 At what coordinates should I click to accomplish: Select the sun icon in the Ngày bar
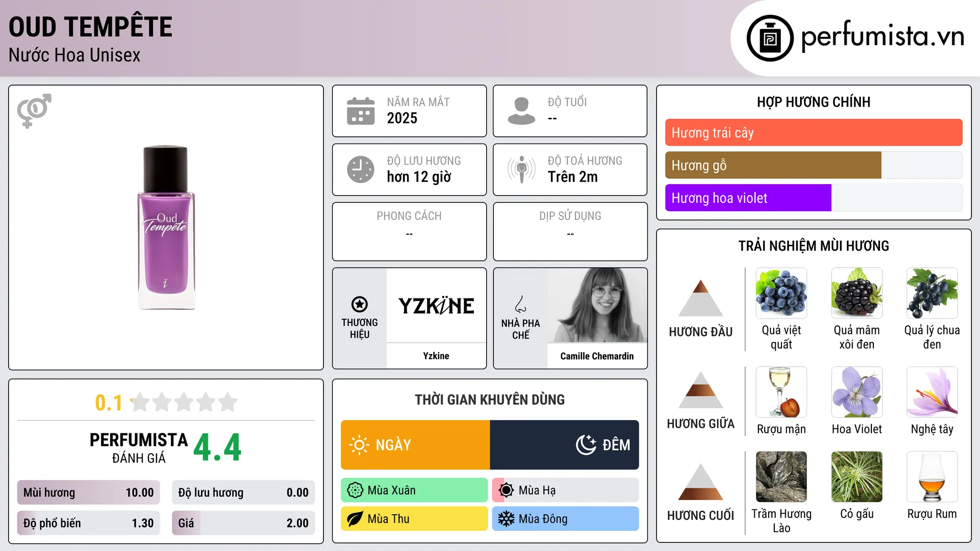[359, 445]
